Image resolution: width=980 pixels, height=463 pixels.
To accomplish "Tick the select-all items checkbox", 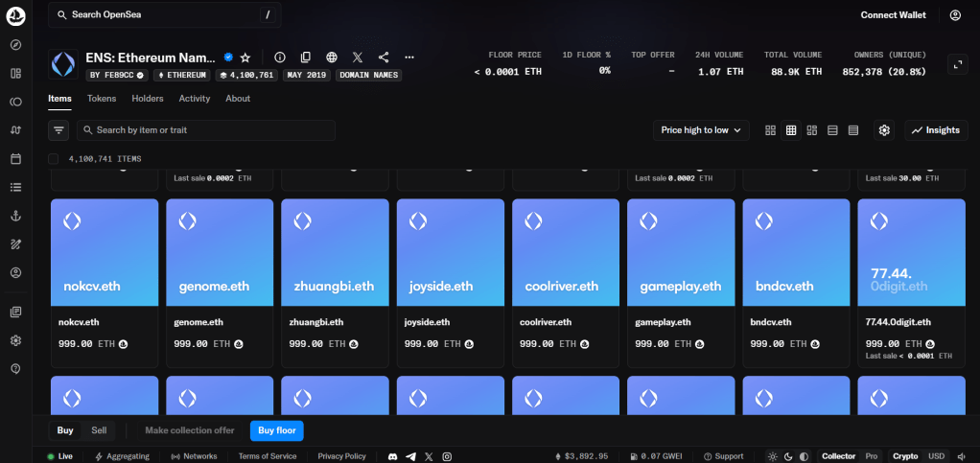I will click(54, 159).
